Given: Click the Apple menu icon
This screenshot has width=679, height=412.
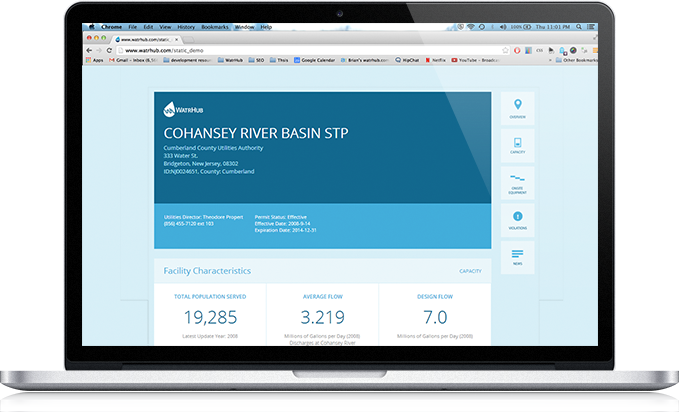Looking at the screenshot, I should (90, 27).
